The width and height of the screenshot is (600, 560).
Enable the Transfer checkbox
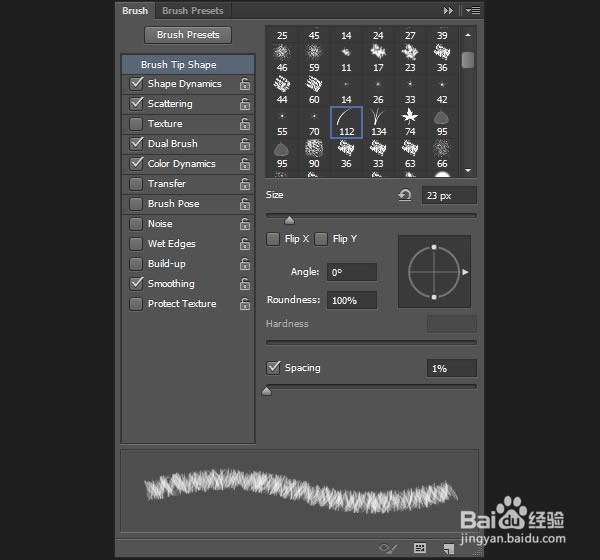[136, 184]
